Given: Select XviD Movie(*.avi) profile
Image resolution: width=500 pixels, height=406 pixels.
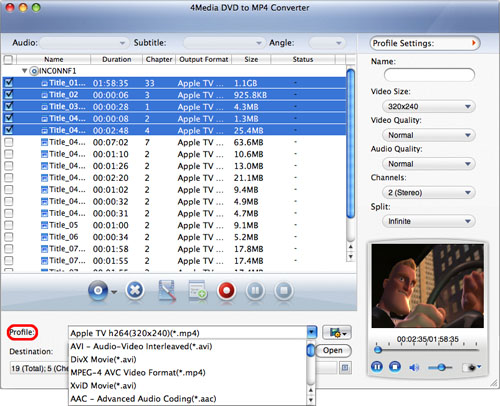Looking at the screenshot, I should pyautogui.click(x=187, y=385).
